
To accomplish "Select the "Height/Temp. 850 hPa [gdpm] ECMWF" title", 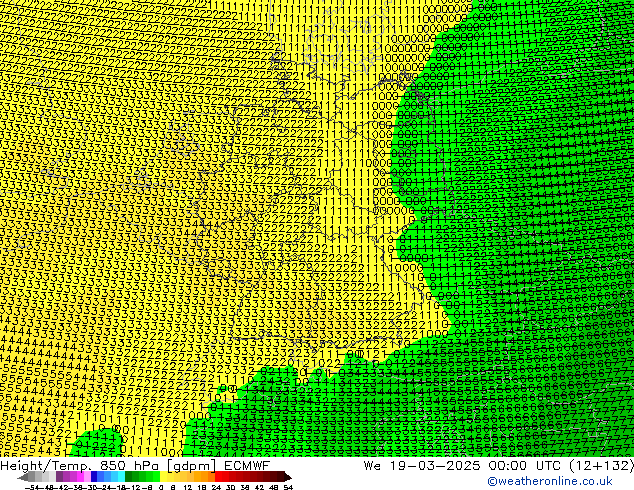I will [135, 466].
